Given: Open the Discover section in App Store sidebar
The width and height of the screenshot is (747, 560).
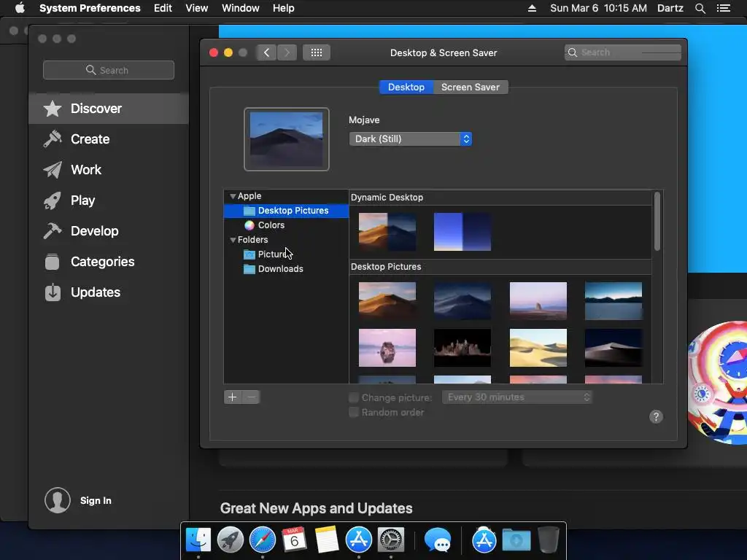Looking at the screenshot, I should pos(109,109).
